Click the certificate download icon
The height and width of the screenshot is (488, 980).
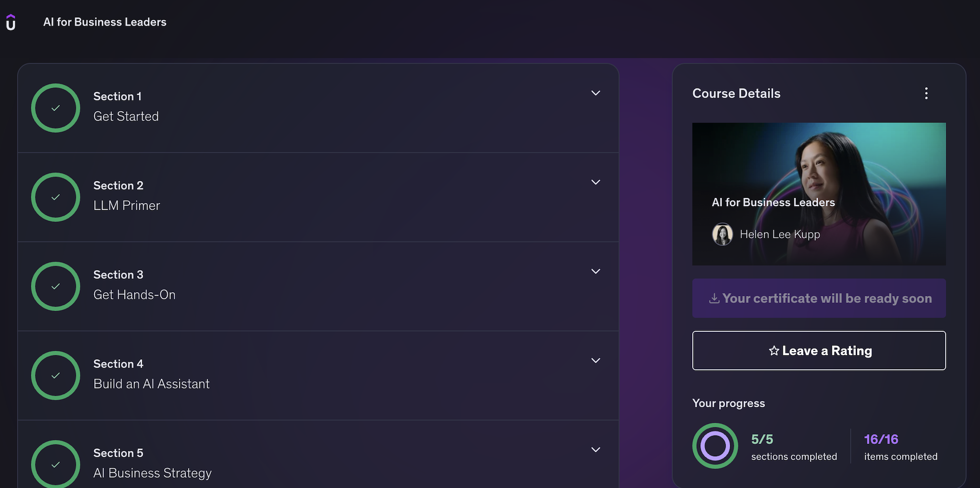(714, 298)
